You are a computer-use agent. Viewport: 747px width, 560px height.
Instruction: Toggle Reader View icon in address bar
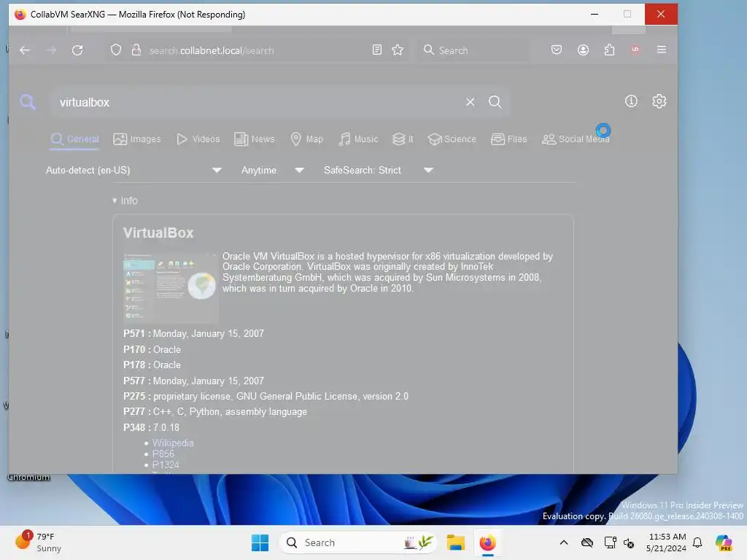pyautogui.click(x=377, y=50)
